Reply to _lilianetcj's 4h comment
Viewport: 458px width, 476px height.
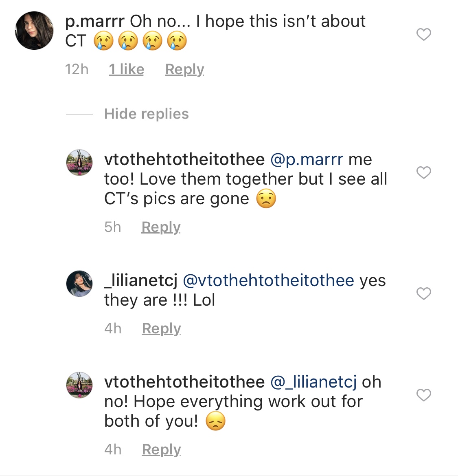[x=161, y=328]
